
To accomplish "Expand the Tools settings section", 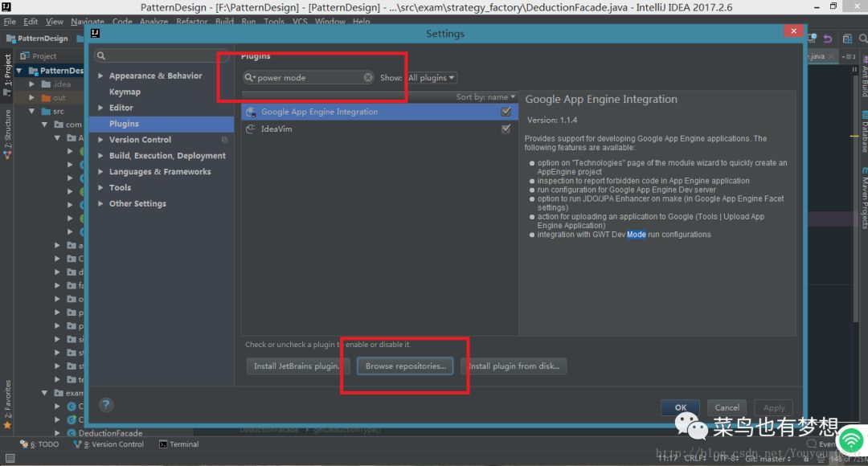I will pyautogui.click(x=100, y=188).
